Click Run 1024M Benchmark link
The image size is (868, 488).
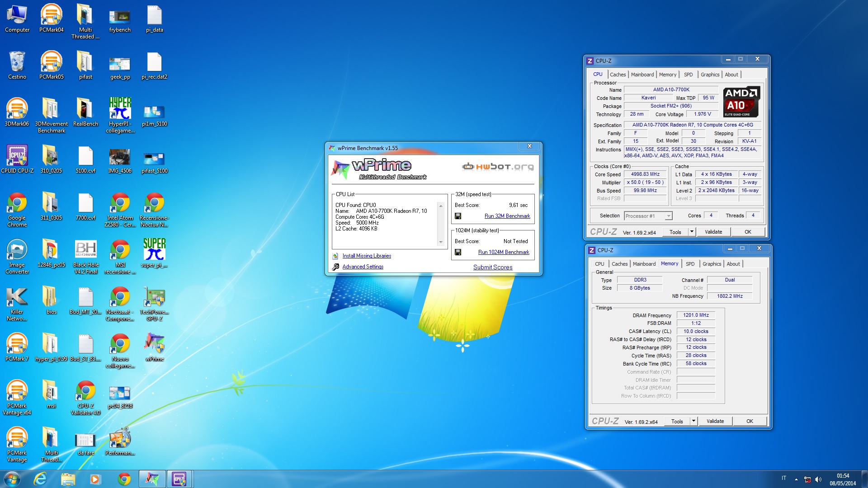click(x=504, y=252)
